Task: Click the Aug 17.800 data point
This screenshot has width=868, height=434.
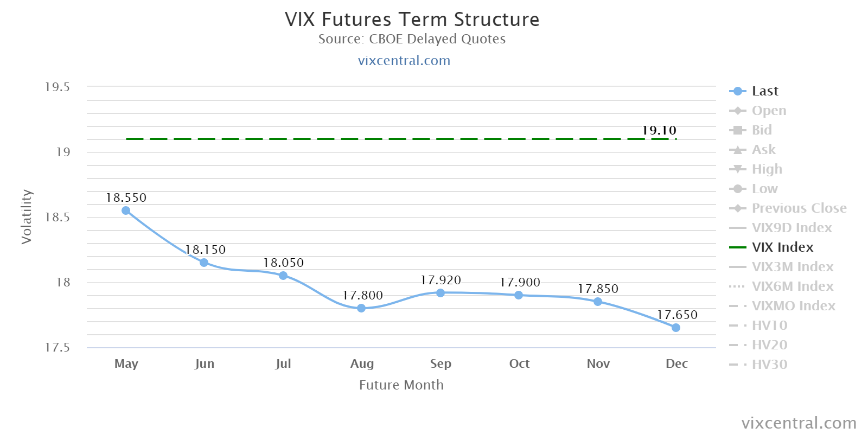Action: (361, 308)
